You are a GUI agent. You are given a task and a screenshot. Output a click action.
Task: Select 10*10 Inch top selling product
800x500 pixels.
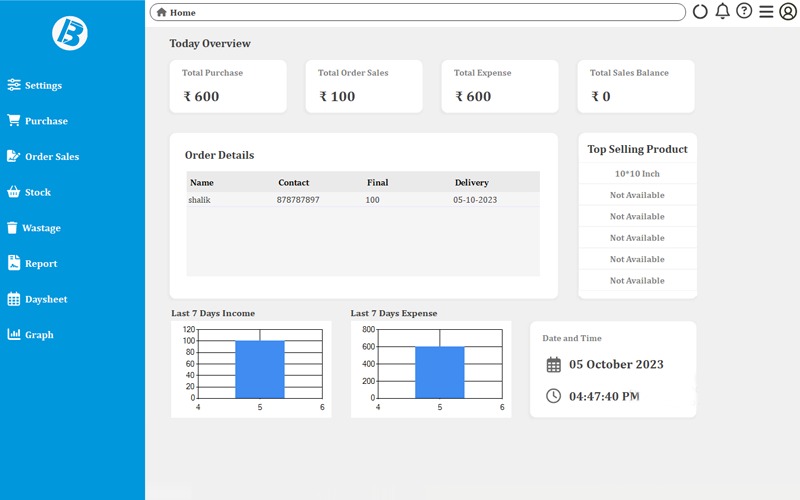[x=637, y=173]
